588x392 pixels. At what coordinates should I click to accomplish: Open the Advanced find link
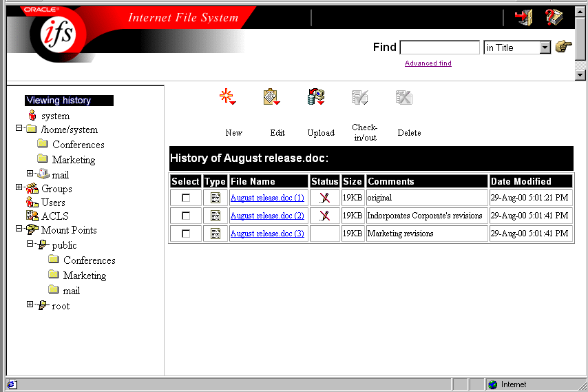428,63
